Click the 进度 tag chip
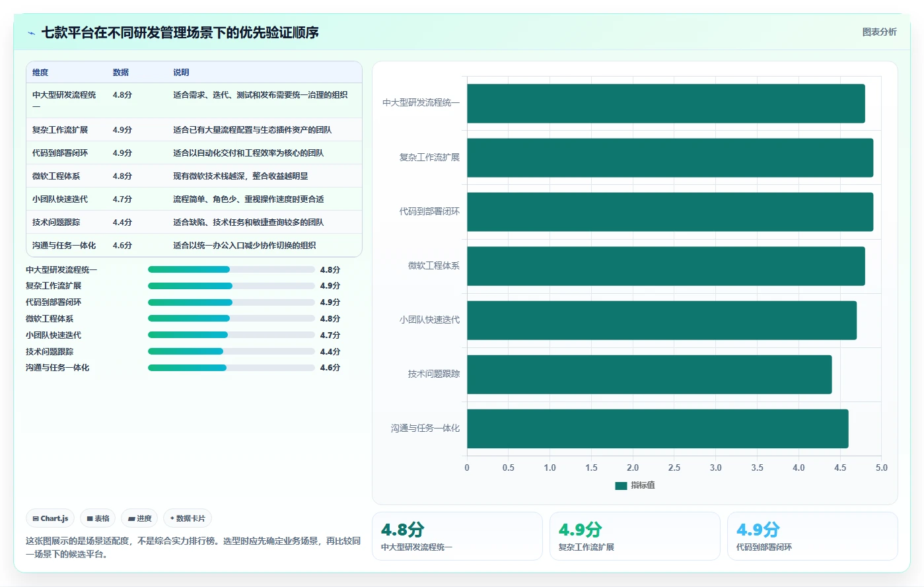The image size is (924, 587). [x=139, y=518]
